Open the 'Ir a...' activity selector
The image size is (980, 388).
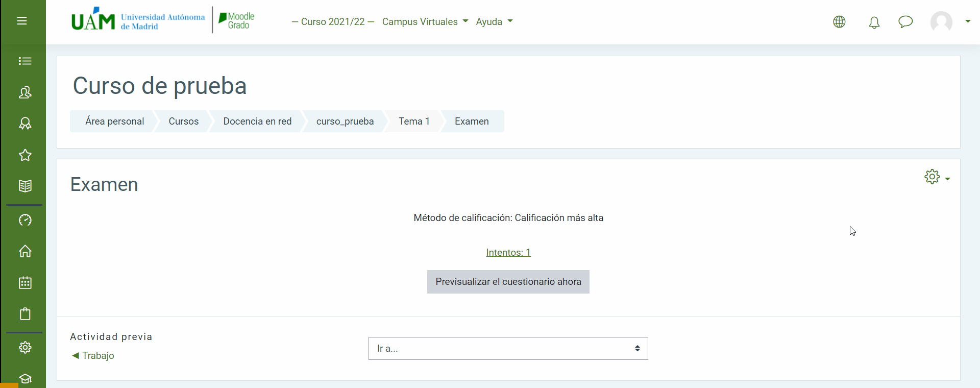point(508,349)
